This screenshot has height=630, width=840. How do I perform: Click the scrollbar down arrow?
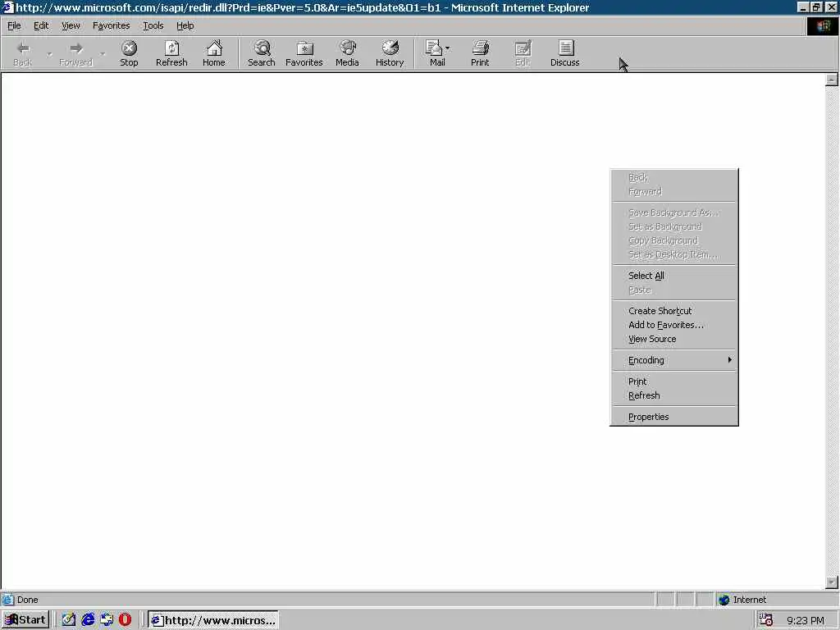tap(832, 582)
